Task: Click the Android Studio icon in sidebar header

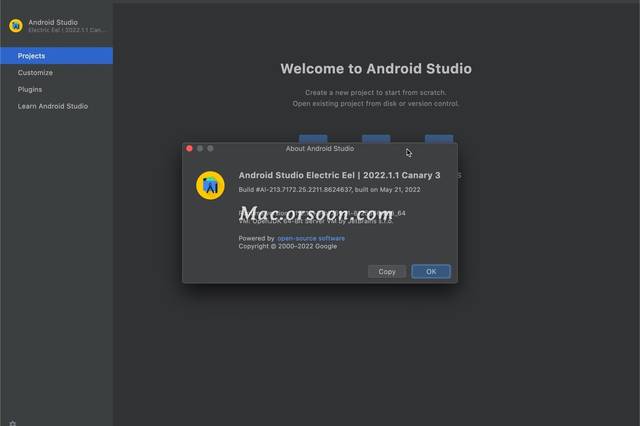Action: click(x=16, y=26)
